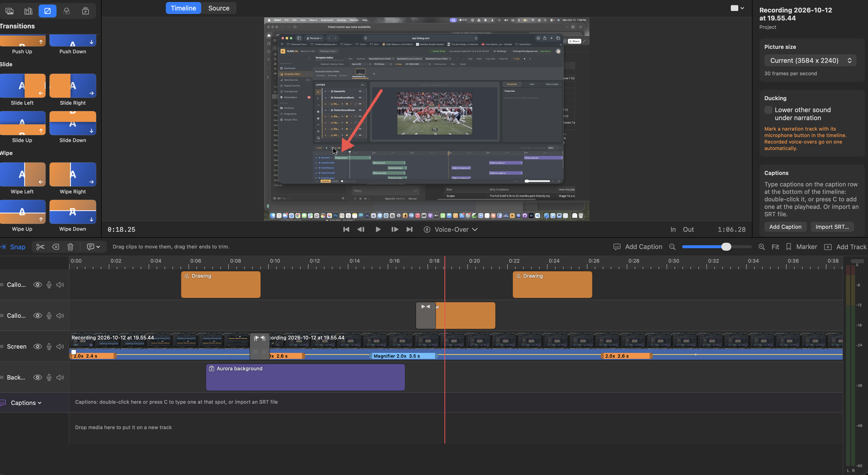Open the books library panel icon
Viewport: 868px width, 475px height.
coord(28,11)
